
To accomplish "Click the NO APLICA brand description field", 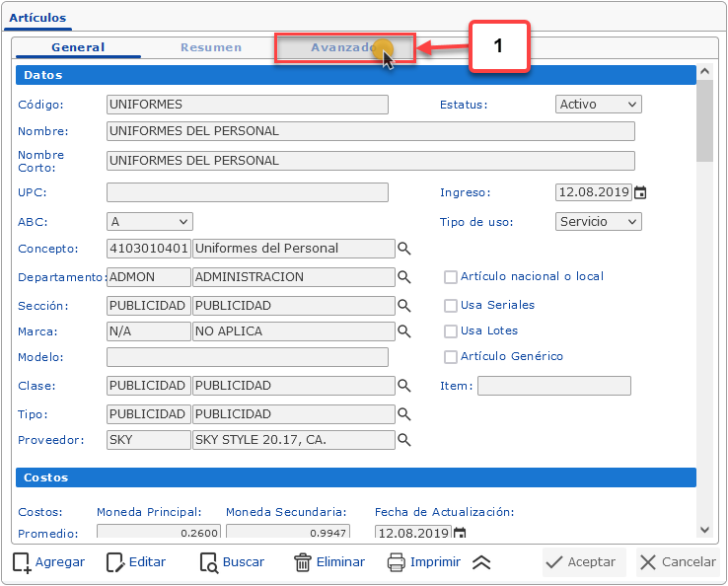I will click(294, 331).
